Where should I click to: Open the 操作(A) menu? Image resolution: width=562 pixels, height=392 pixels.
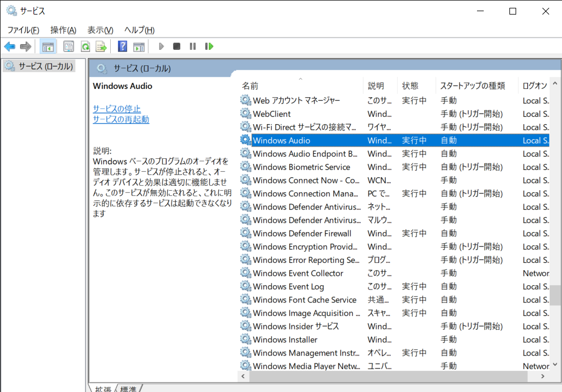pyautogui.click(x=63, y=30)
